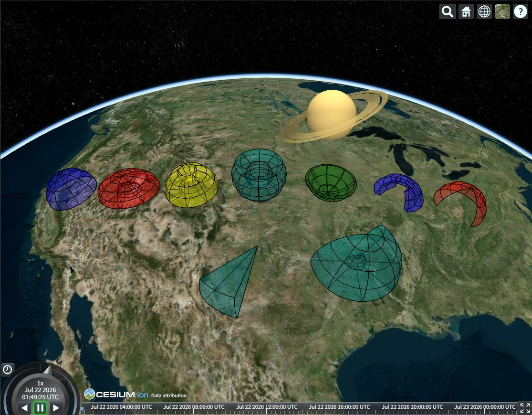This screenshot has width=532, height=415.
Task: Click the Cesium ion logo
Action: (x=116, y=394)
